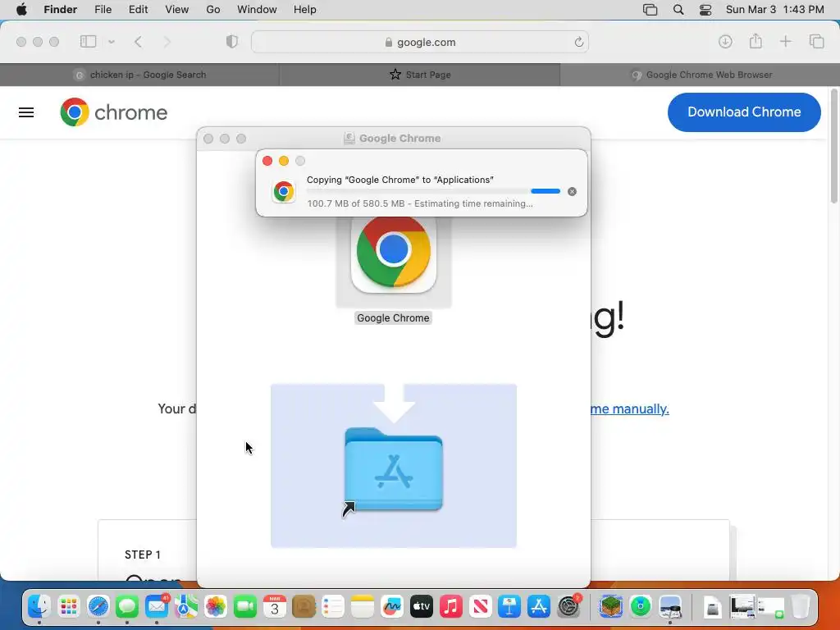Click the chrome logo on the webpage

(x=113, y=112)
